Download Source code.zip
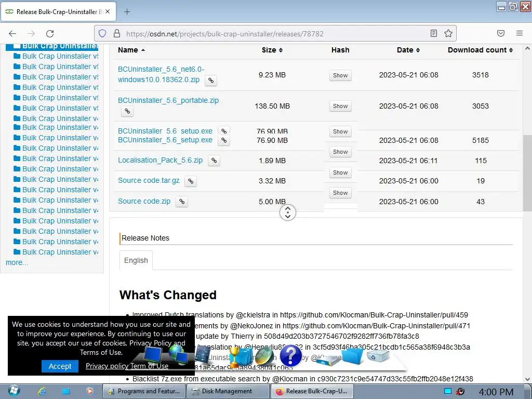This screenshot has width=532, height=399. coord(144,201)
